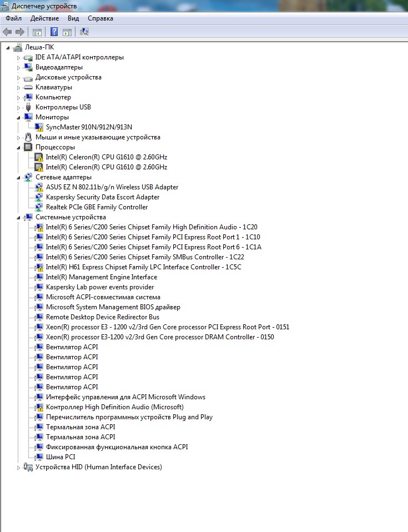Select the Шина PCI entry
Screen dimensions: 408x532
(x=61, y=457)
